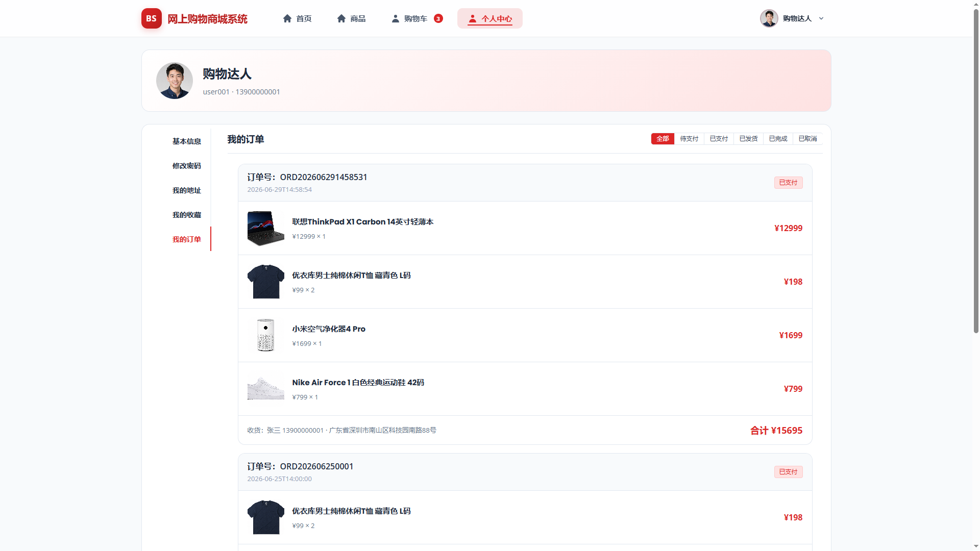Click the home icon beside 首页
980x551 pixels.
287,18
